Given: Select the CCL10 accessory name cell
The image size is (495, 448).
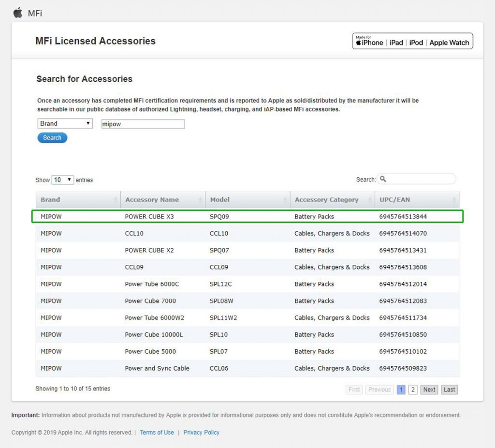Looking at the screenshot, I should pyautogui.click(x=134, y=233).
